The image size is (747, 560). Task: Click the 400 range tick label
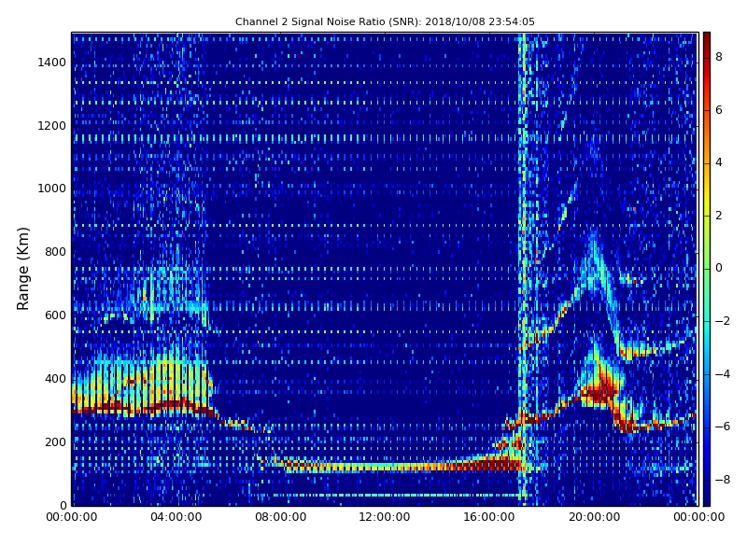click(55, 379)
